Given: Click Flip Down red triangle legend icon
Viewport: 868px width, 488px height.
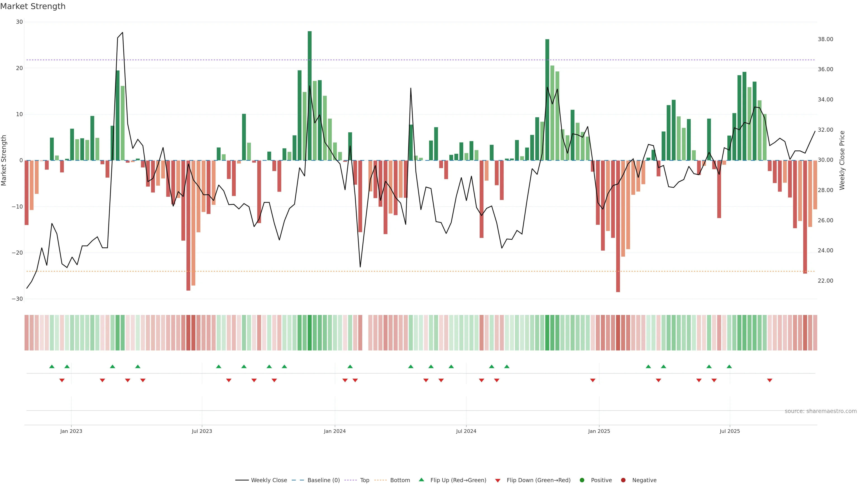Looking at the screenshot, I should 498,481.
